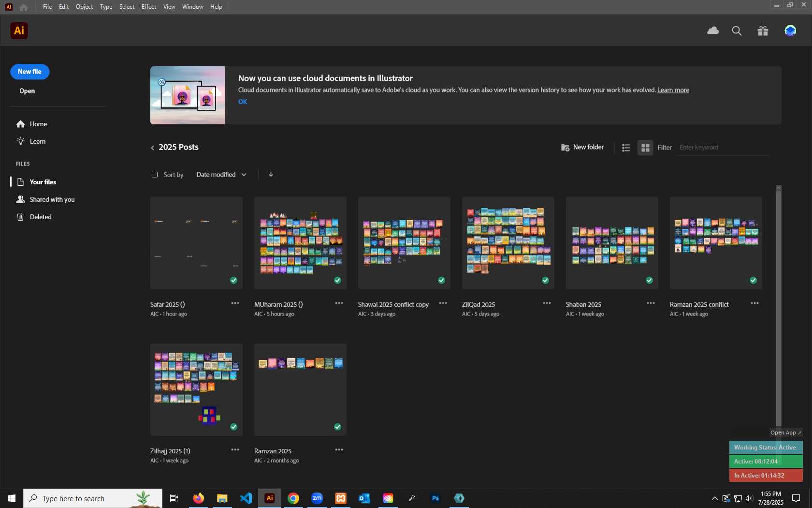Open the Safar 2025 () thumbnail
The image size is (812, 508).
pos(196,243)
